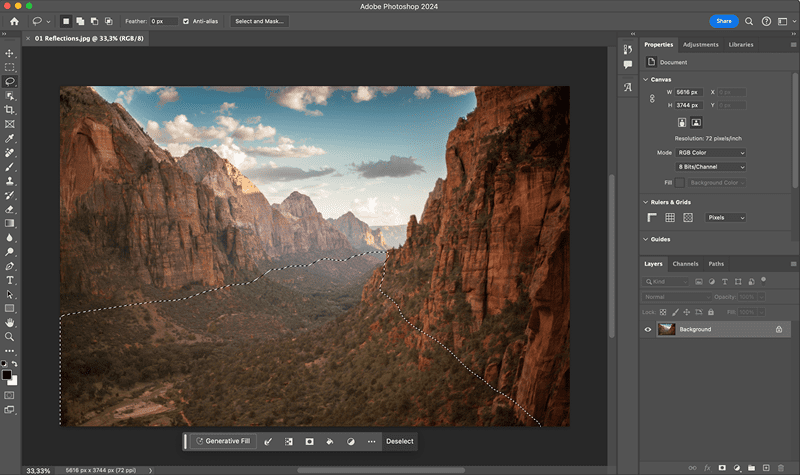
Task: Select the Crop tool
Action: click(x=10, y=110)
